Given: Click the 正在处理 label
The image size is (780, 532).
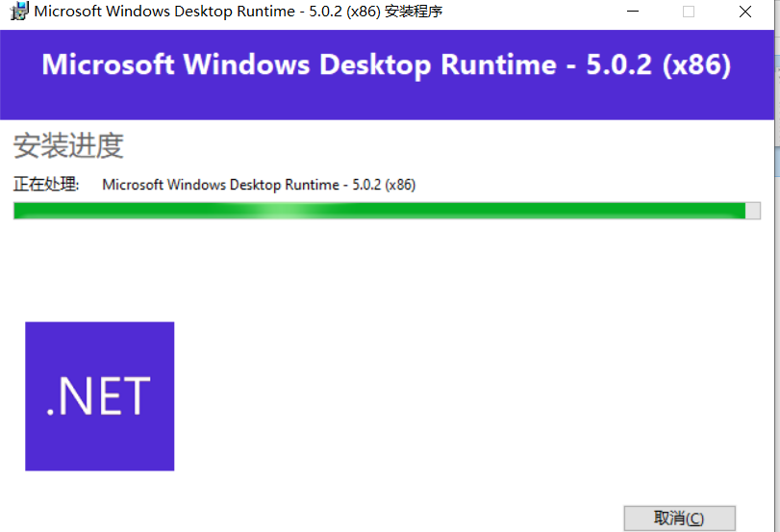Looking at the screenshot, I should [x=46, y=184].
